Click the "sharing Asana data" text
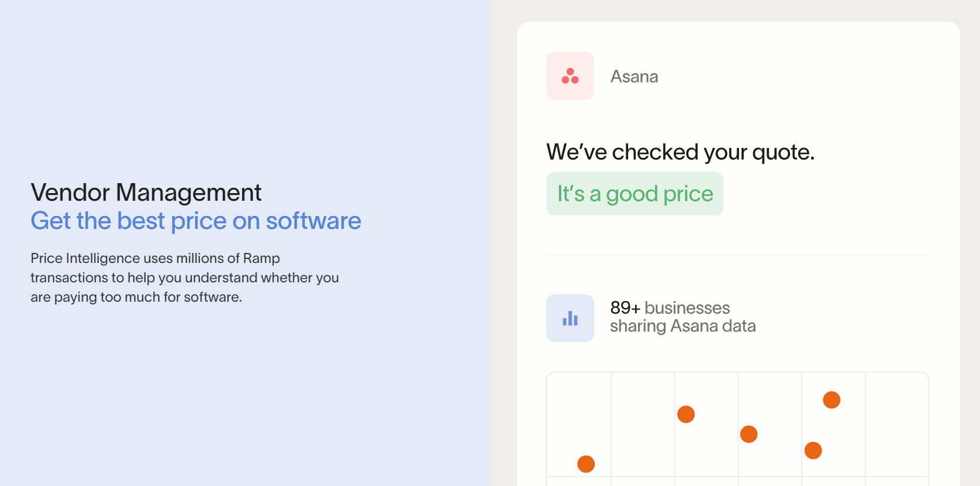Image resolution: width=980 pixels, height=486 pixels. (683, 326)
